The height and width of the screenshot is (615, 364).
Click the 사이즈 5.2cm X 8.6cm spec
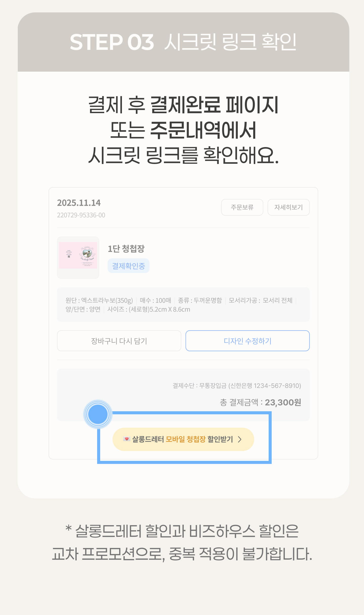pyautogui.click(x=149, y=310)
